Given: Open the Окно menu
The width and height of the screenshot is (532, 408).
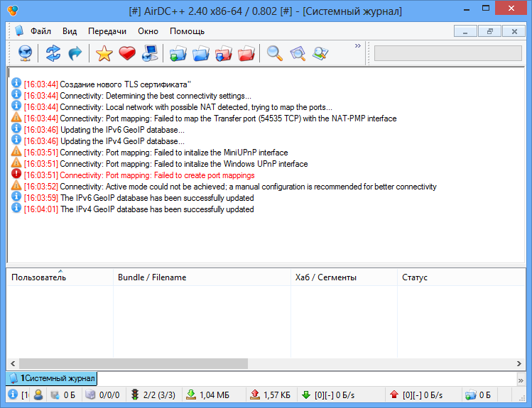Looking at the screenshot, I should (148, 31).
